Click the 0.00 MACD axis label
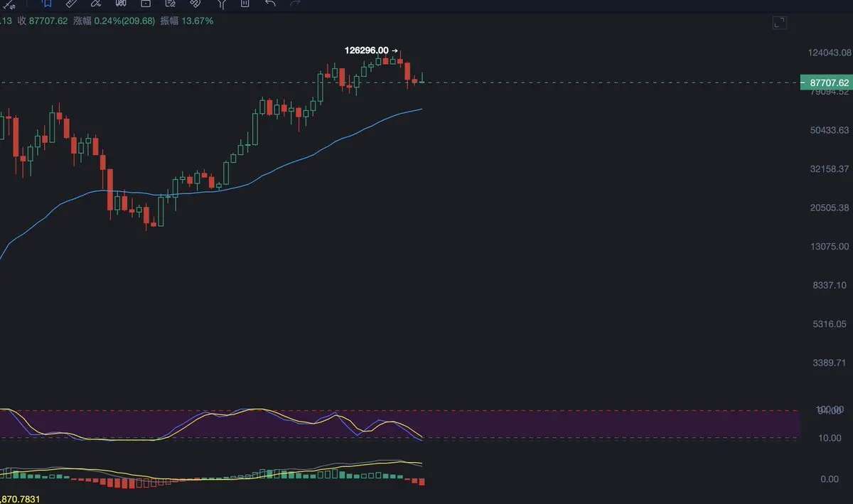 pyautogui.click(x=830, y=479)
